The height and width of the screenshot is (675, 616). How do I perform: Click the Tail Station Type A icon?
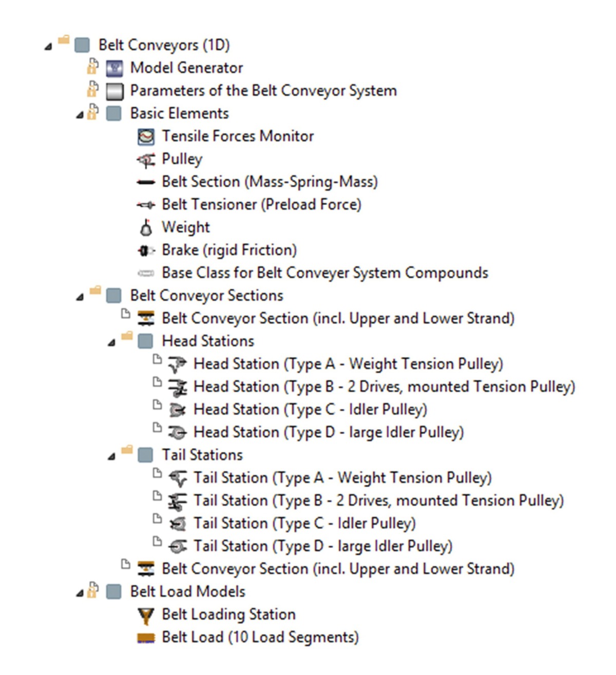click(x=178, y=478)
